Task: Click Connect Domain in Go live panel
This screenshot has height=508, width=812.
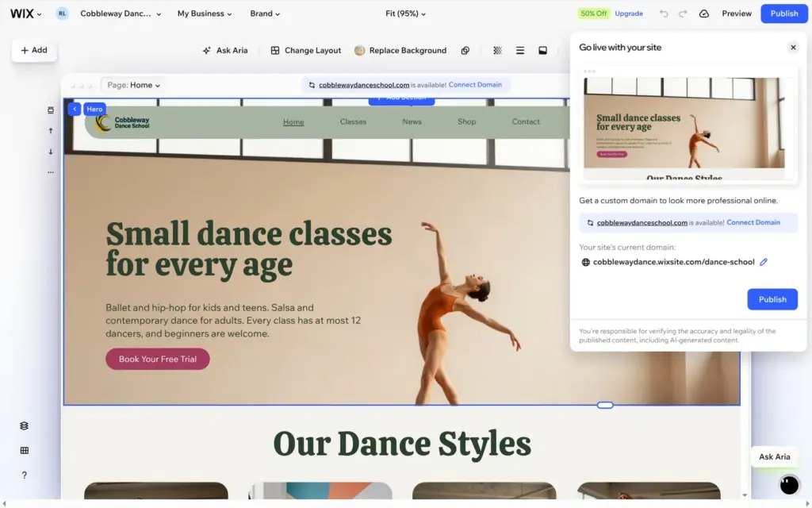Action: 753,222
